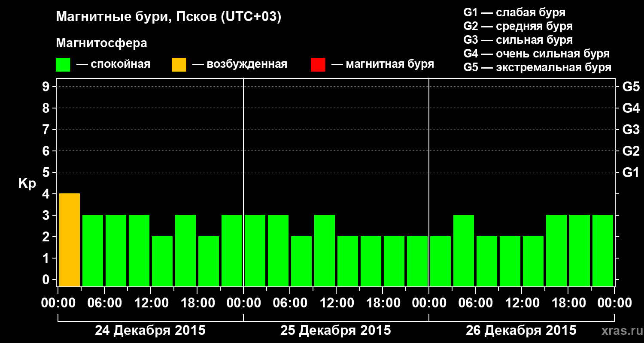Click the 18:00 tick label for 25 December
This screenshot has height=343, width=644.
pyautogui.click(x=383, y=303)
